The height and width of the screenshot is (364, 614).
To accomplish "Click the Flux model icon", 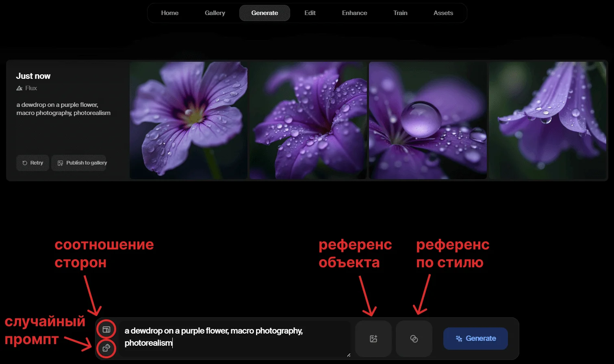I will 19,88.
